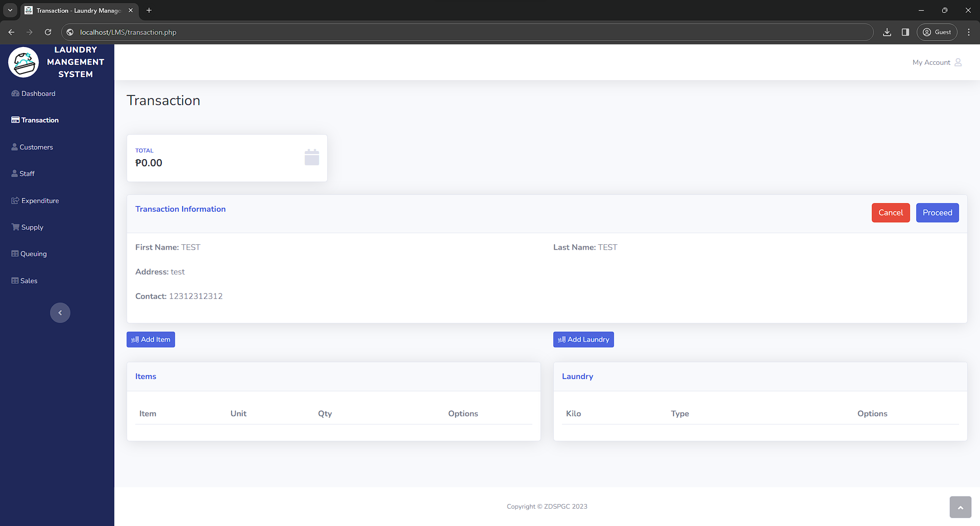
Task: Cancel the transaction
Action: (x=891, y=213)
